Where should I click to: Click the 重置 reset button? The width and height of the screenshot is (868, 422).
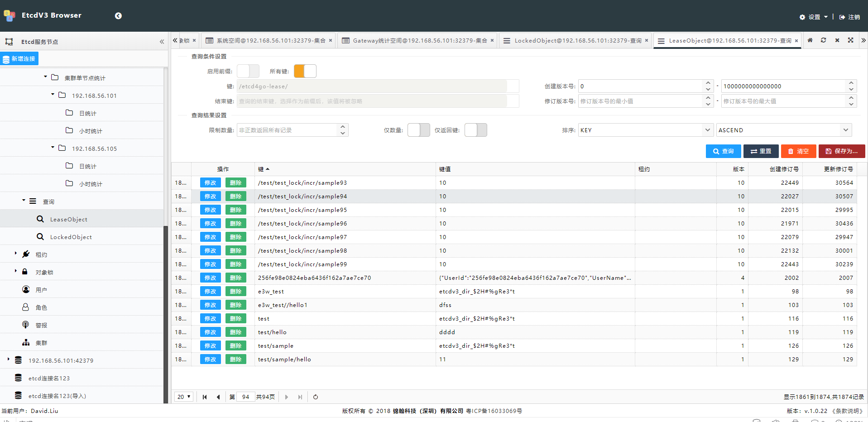[x=761, y=151]
